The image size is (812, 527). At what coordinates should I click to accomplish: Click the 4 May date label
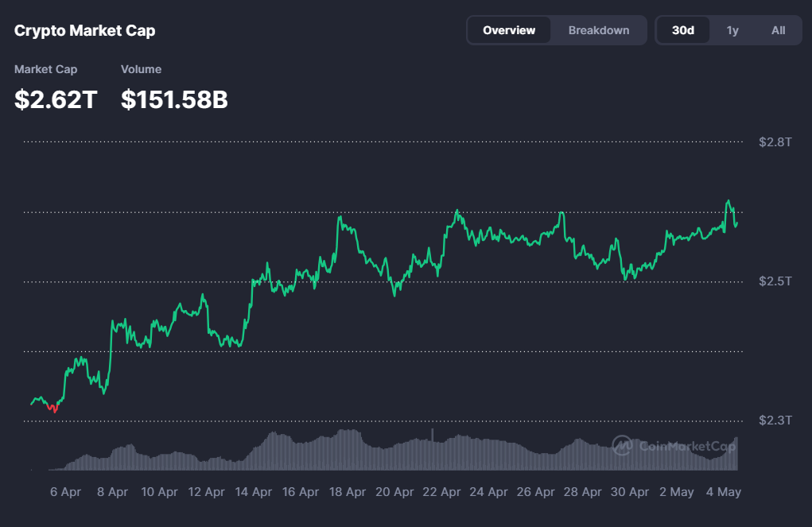724,492
